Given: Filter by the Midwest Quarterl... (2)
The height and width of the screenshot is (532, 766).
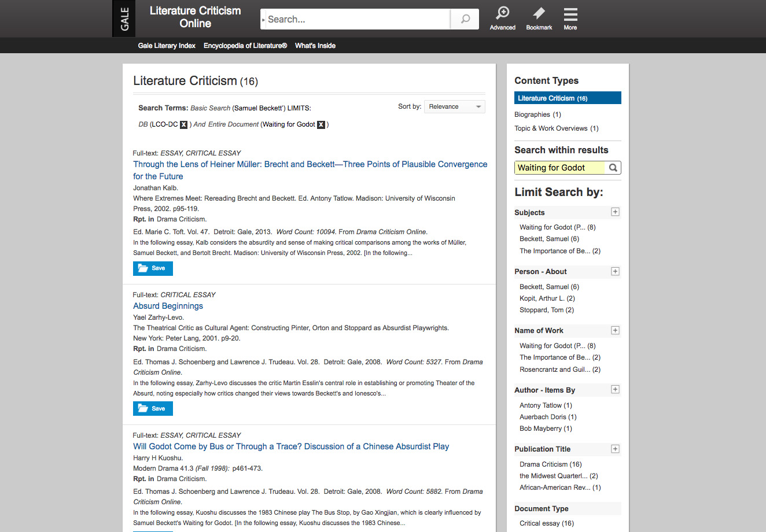Looking at the screenshot, I should 559,476.
